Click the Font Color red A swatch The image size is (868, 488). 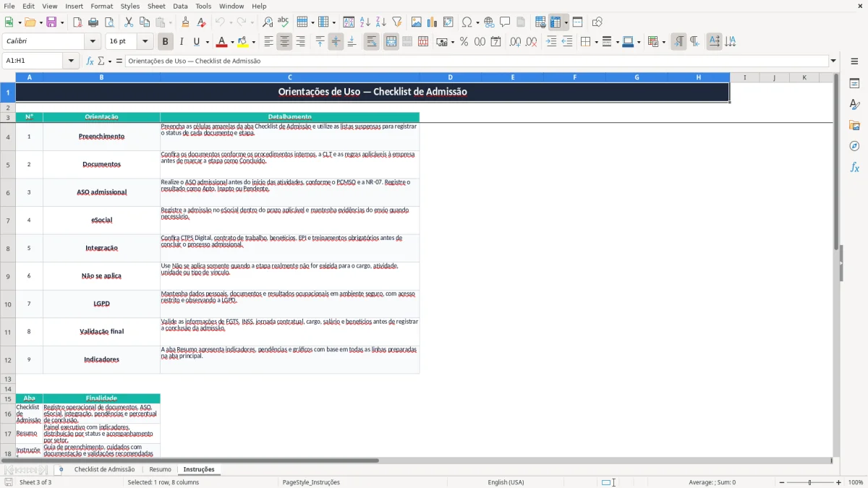pyautogui.click(x=221, y=42)
